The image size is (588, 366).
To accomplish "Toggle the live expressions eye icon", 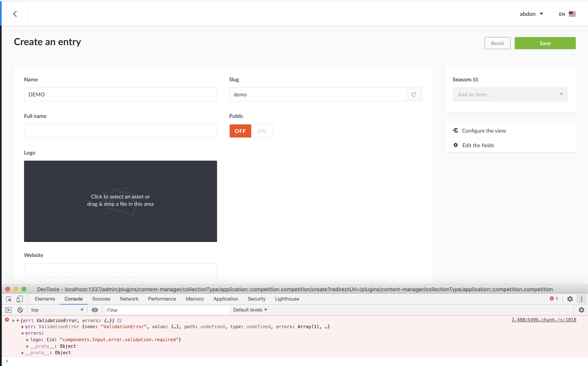I will tap(95, 310).
